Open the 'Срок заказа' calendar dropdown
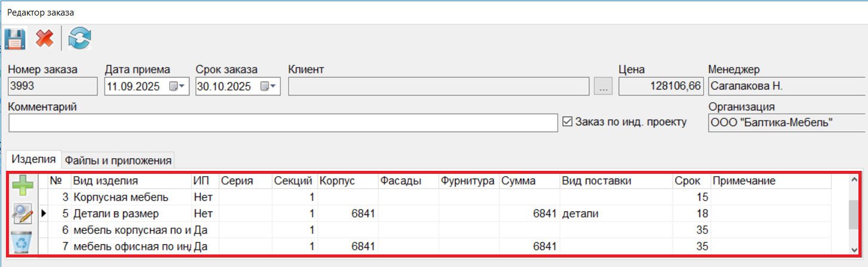The image size is (868, 267). (268, 87)
